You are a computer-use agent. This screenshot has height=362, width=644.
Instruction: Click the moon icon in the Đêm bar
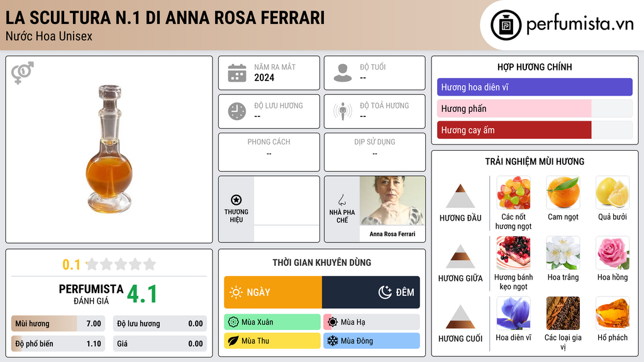click(385, 292)
